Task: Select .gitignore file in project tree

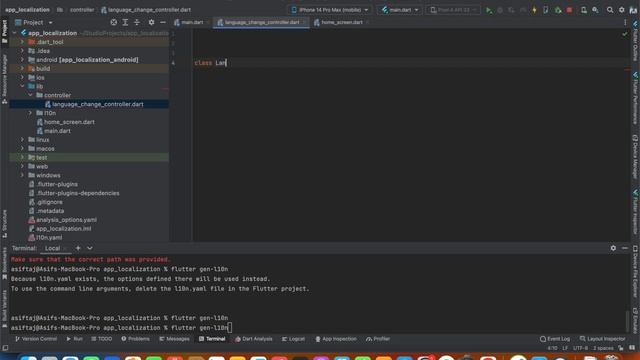Action: tap(49, 202)
